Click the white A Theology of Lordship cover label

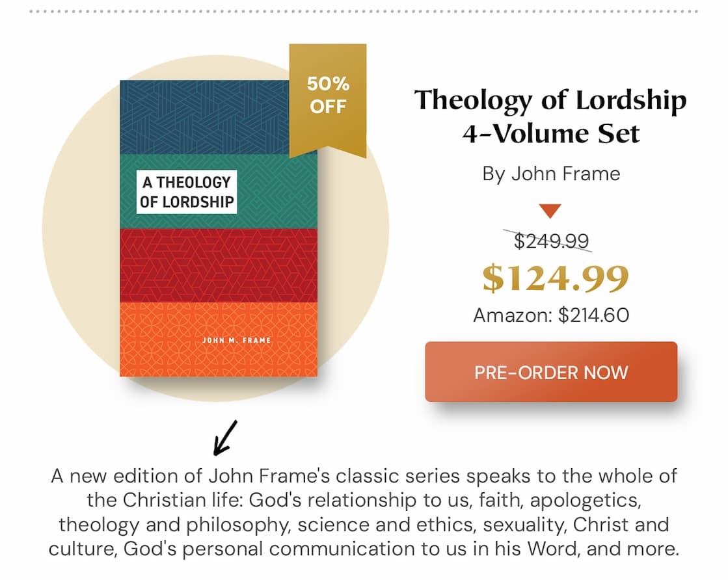(186, 192)
